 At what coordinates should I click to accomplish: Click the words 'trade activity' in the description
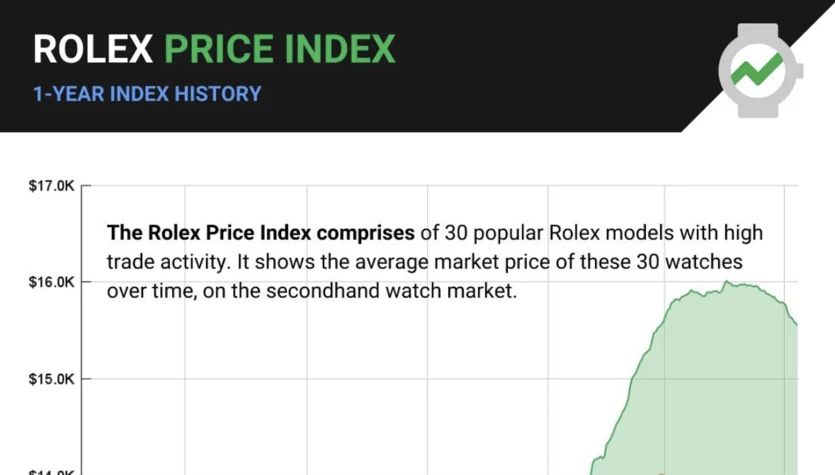166,262
